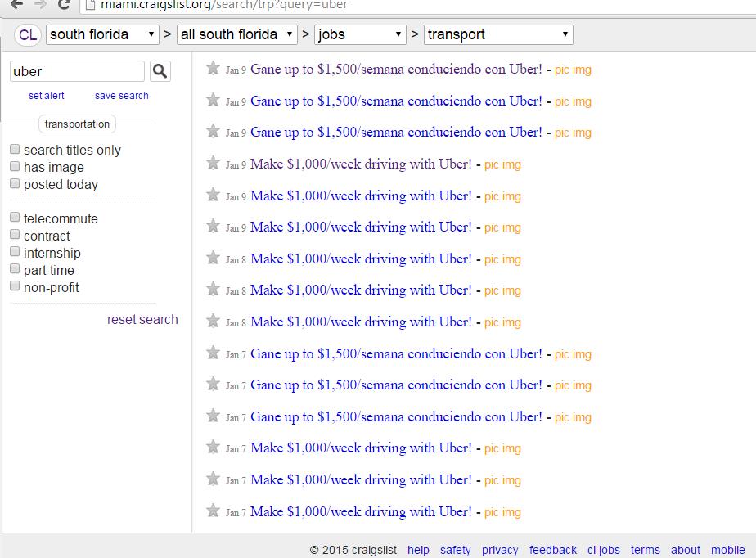Check the internship option

pyautogui.click(x=15, y=252)
